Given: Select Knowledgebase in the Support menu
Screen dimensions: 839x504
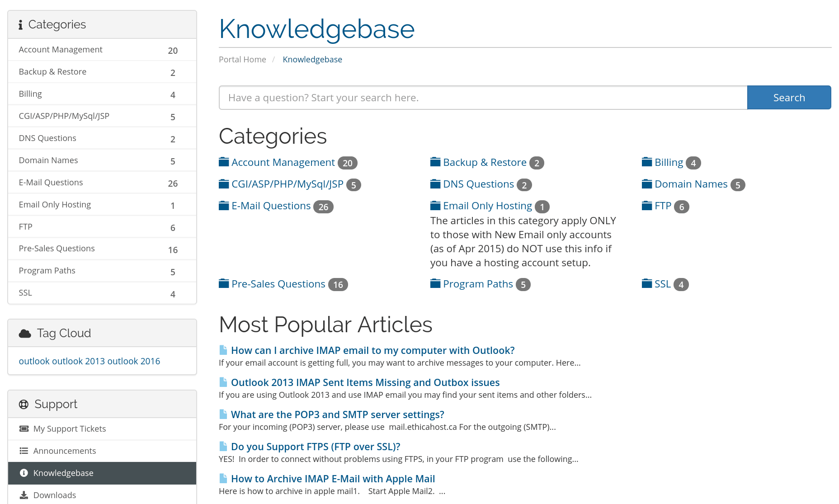Looking at the screenshot, I should [x=102, y=473].
